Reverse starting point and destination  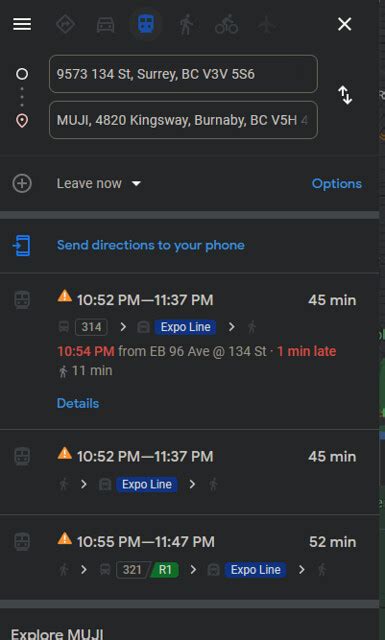tap(345, 95)
